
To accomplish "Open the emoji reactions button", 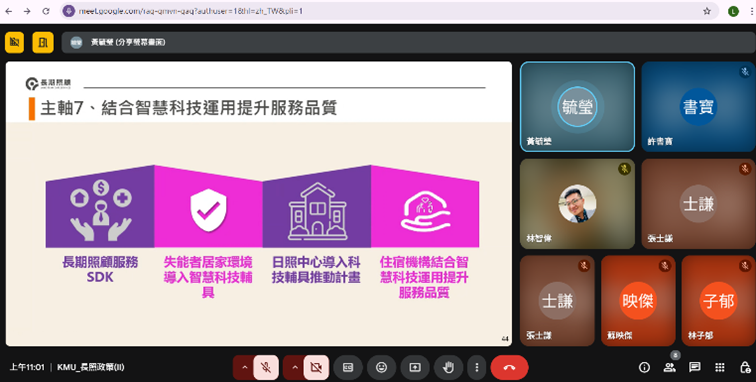I will (381, 368).
